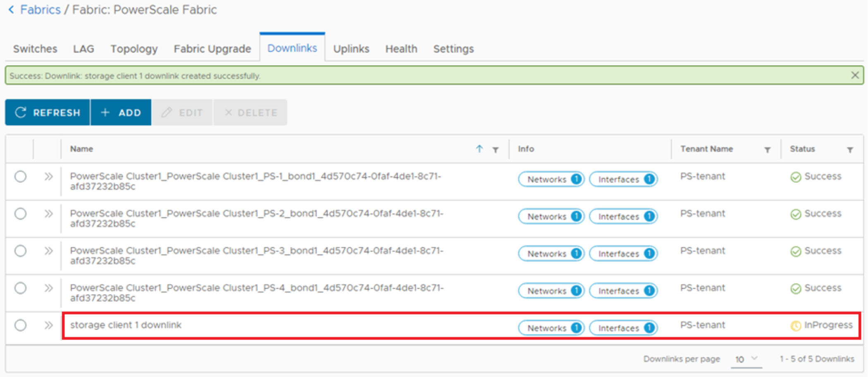The image size is (868, 377).
Task: Open the Fabric Upgrade tab
Action: [212, 49]
